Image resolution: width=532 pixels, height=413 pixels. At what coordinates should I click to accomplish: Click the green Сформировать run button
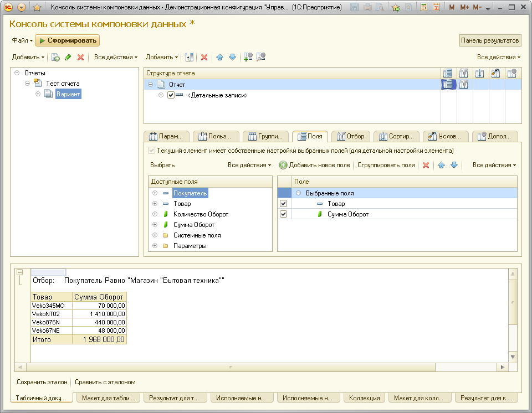68,40
